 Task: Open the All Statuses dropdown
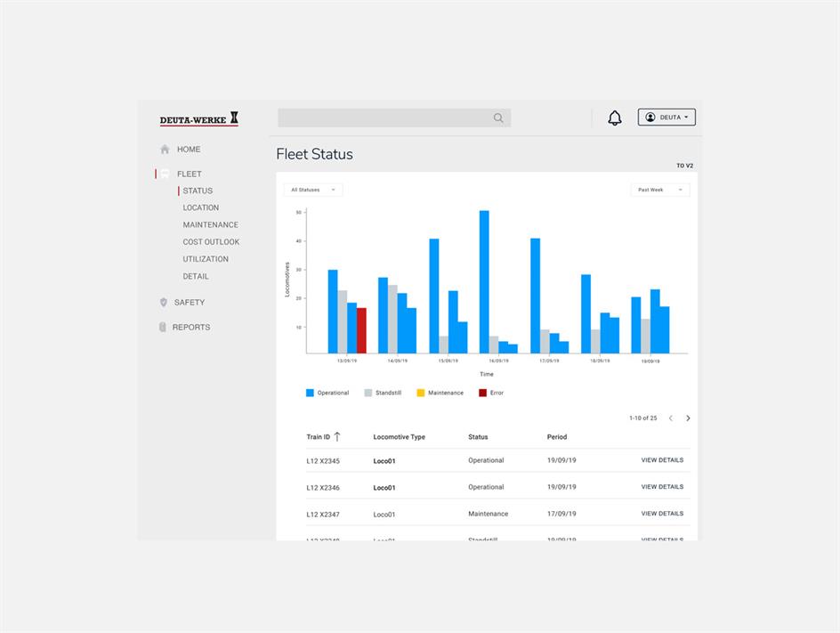313,190
